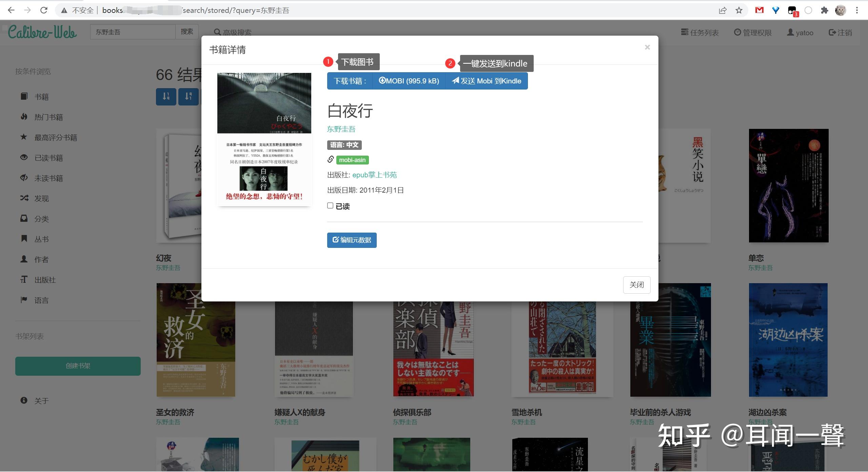Image resolution: width=868 pixels, height=472 pixels.
Task: Open the yatoo user account menu
Action: click(x=801, y=32)
